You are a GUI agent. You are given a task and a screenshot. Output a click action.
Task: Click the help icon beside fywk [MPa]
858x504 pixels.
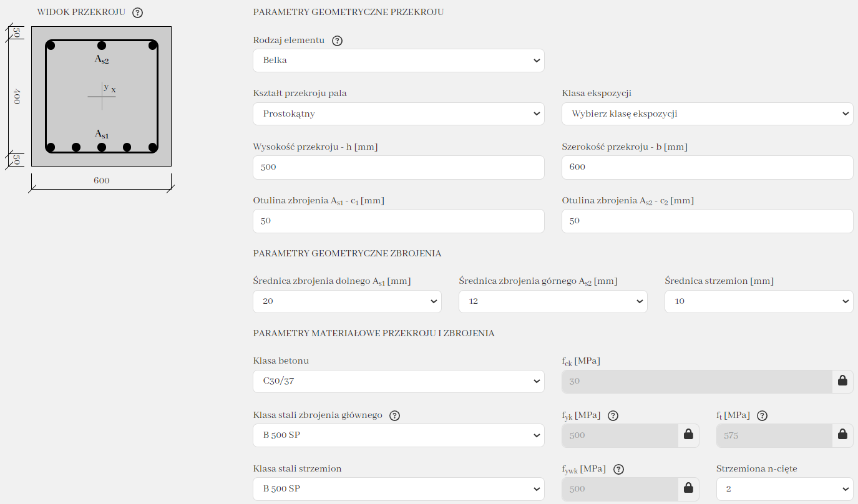click(x=619, y=470)
